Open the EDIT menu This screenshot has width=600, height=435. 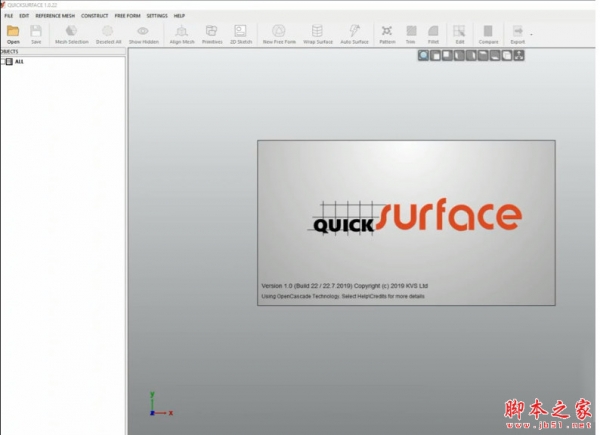24,16
